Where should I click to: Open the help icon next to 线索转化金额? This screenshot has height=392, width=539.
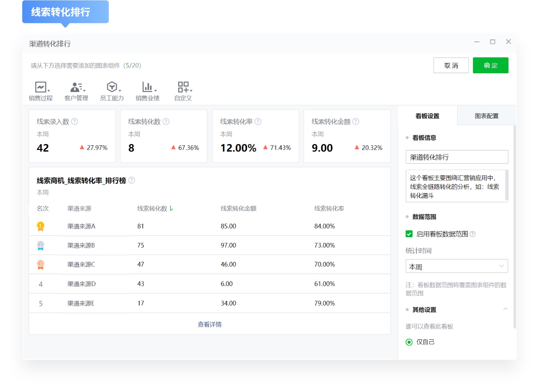point(356,121)
